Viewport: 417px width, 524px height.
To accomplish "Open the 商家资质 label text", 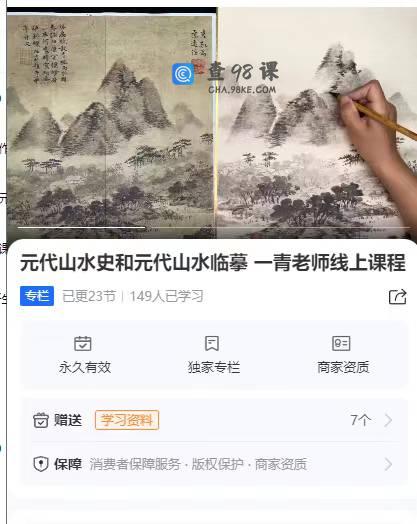I will click(343, 367).
